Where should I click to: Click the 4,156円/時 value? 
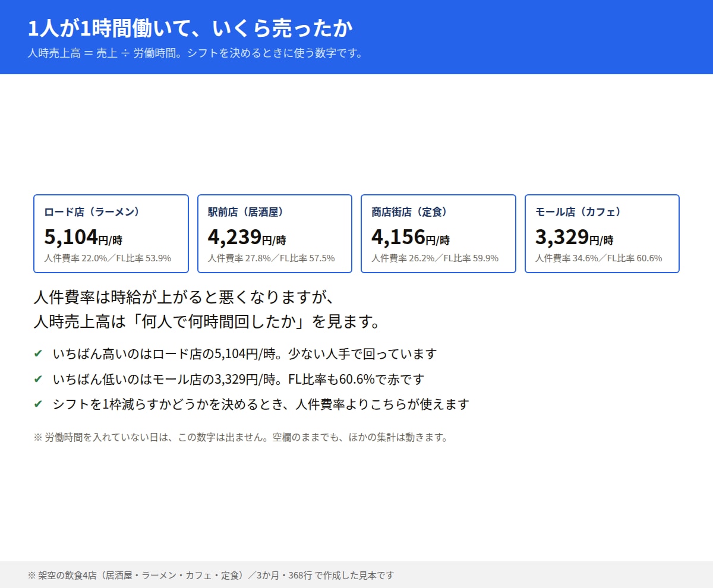coord(411,237)
